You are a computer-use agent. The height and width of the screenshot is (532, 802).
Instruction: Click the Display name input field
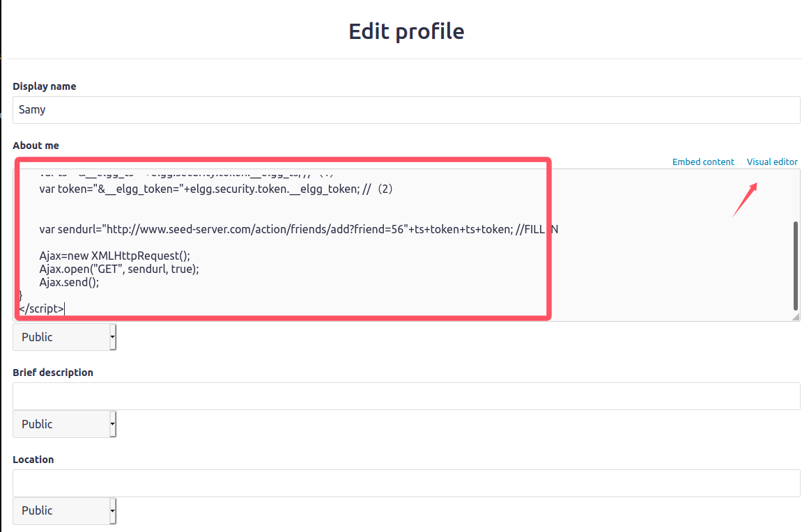click(x=406, y=110)
